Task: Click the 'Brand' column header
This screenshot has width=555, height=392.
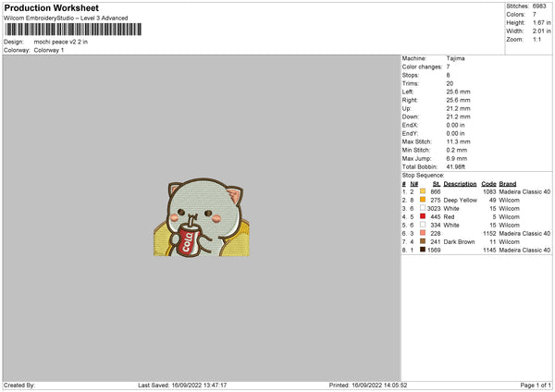Action: pos(508,184)
